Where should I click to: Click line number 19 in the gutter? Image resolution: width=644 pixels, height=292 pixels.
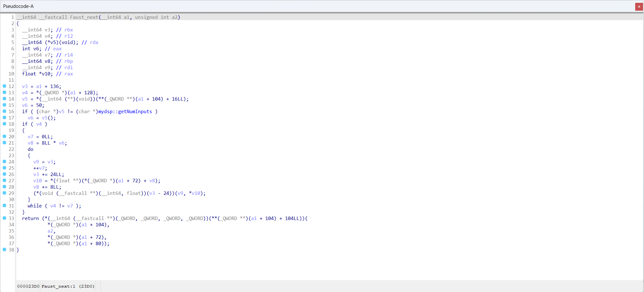[11, 130]
